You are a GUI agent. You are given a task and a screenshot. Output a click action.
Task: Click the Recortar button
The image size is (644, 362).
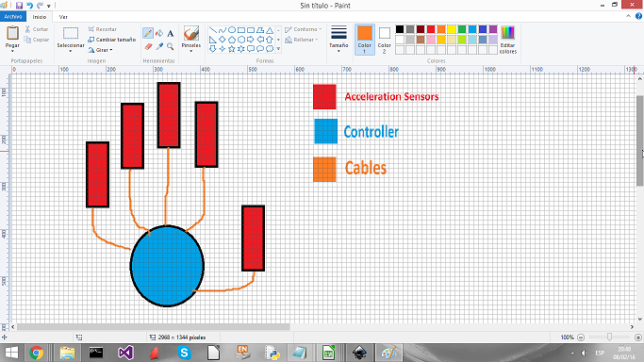pos(102,29)
